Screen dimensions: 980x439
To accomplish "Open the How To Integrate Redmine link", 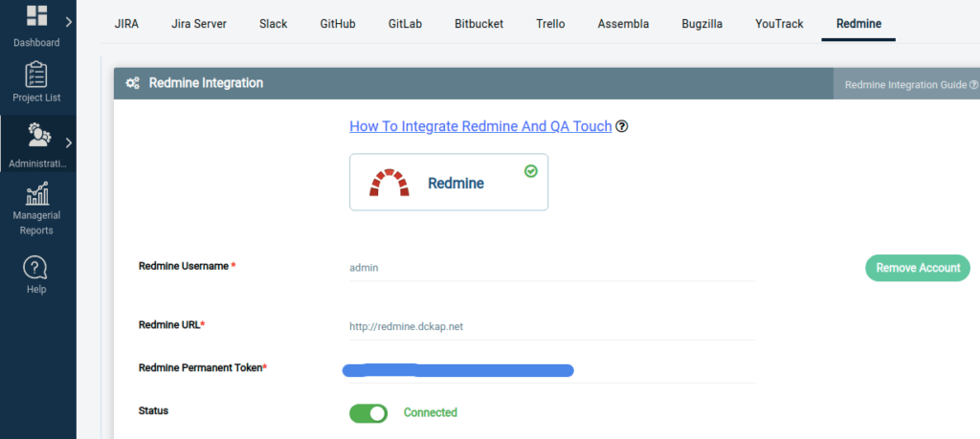I will (x=480, y=126).
